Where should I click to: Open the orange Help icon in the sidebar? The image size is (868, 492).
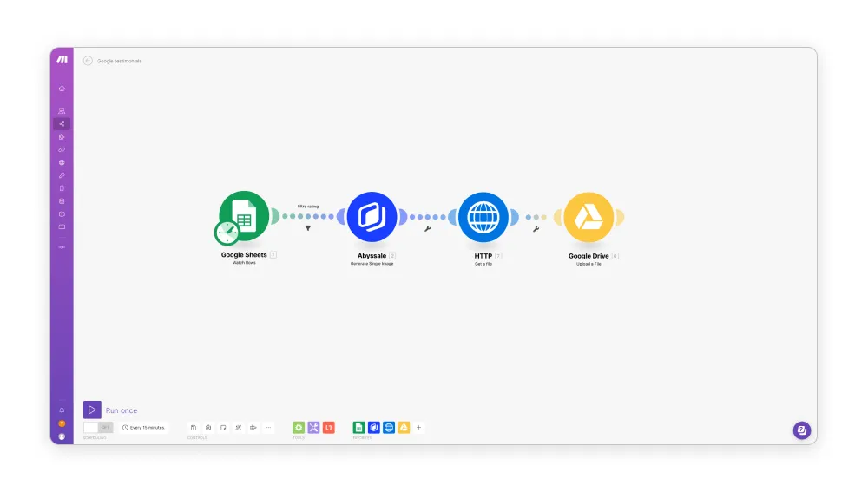pos(62,423)
